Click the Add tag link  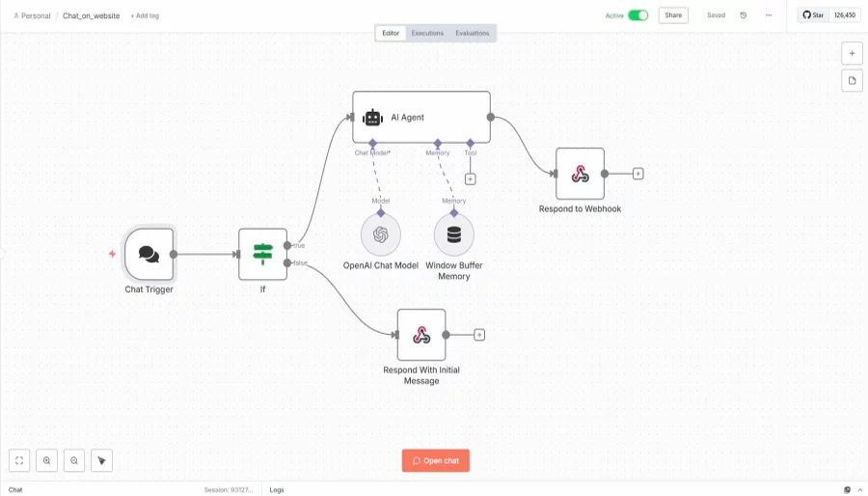[x=145, y=16]
